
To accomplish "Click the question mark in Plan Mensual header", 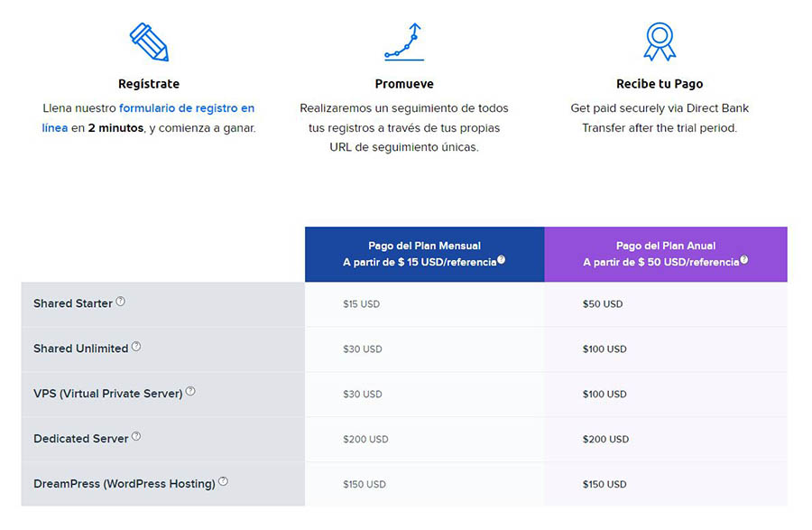I will (x=501, y=260).
